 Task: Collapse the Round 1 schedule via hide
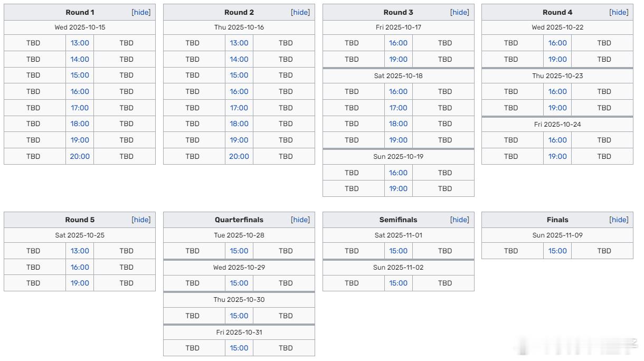(x=141, y=12)
